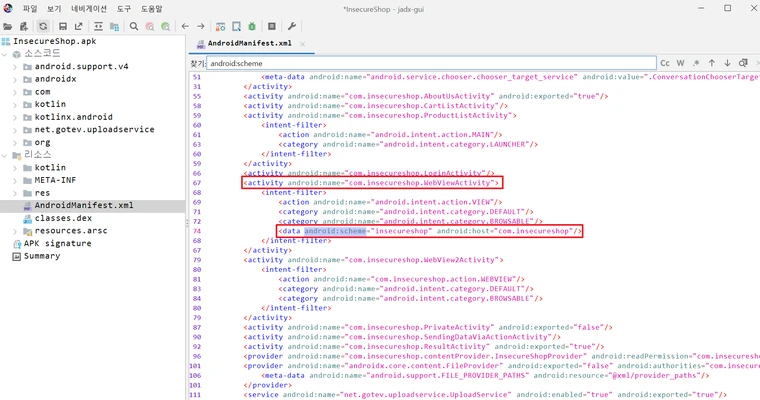
Task: Click the AboutUsActivity declaration line
Action: click(x=426, y=96)
